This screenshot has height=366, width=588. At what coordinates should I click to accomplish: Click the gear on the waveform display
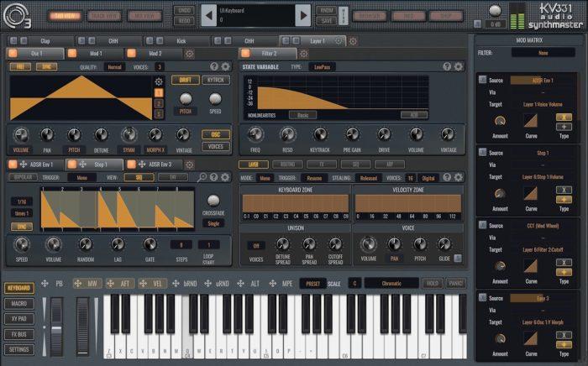[x=159, y=81]
